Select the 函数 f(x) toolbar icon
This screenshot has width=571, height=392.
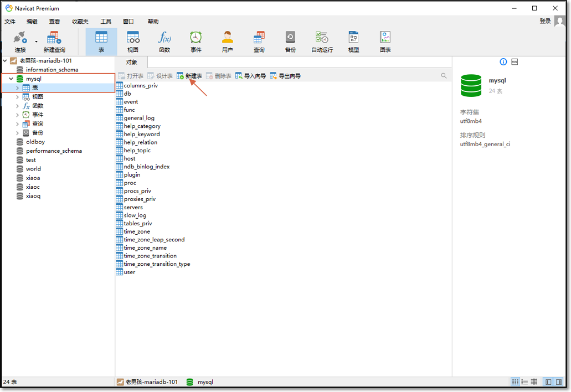coord(164,42)
